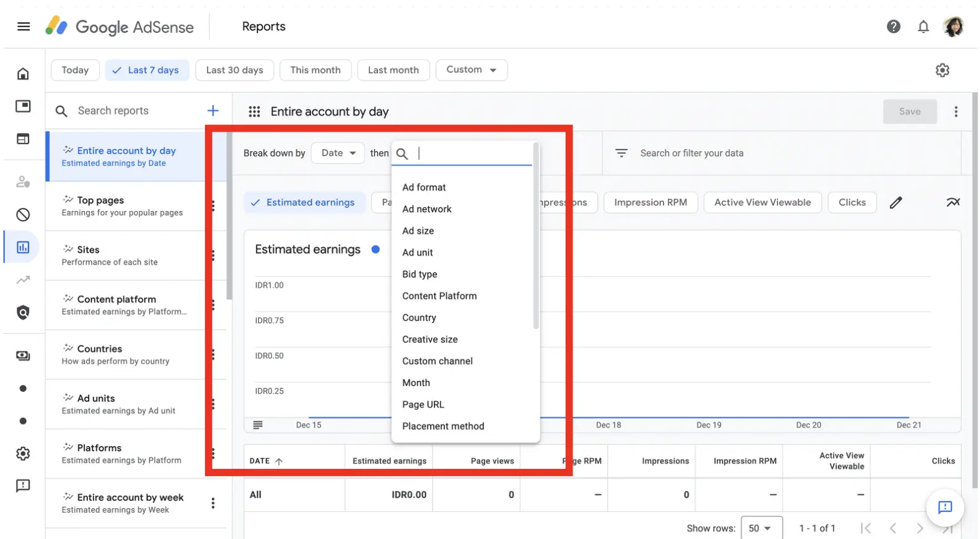Open the hamburger main menu
The height and width of the screenshot is (539, 980).
click(23, 26)
